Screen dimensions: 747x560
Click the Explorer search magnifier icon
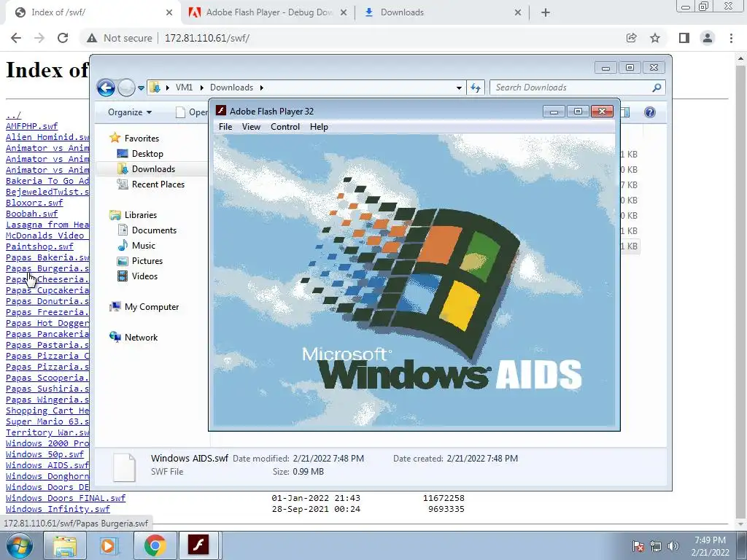coord(657,87)
